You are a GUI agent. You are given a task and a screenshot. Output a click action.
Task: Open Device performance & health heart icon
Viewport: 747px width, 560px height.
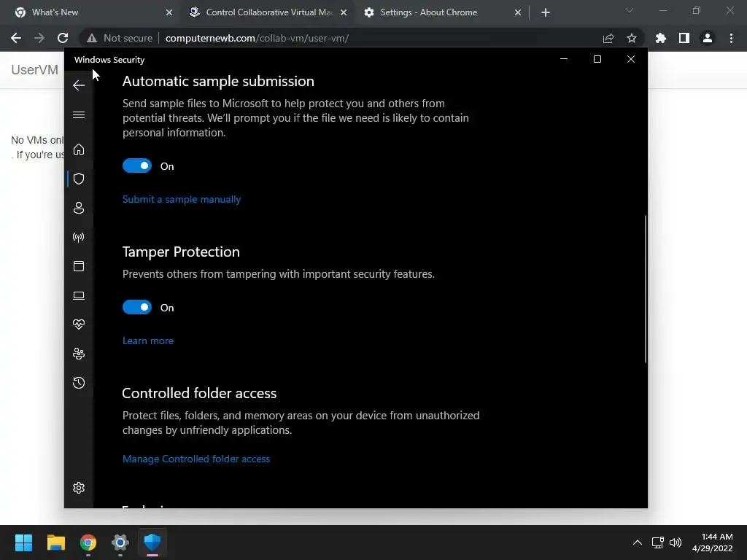[79, 324]
